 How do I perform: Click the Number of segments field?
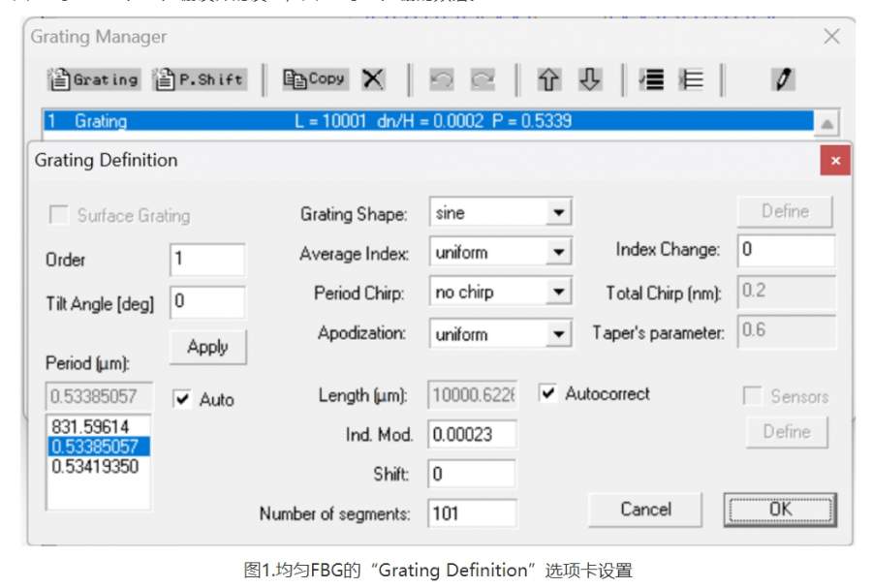473,513
